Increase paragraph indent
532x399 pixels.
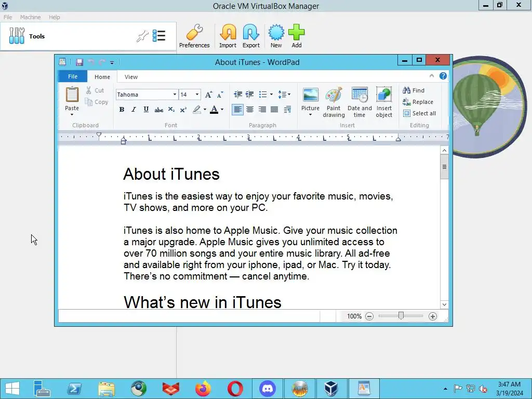tap(250, 95)
